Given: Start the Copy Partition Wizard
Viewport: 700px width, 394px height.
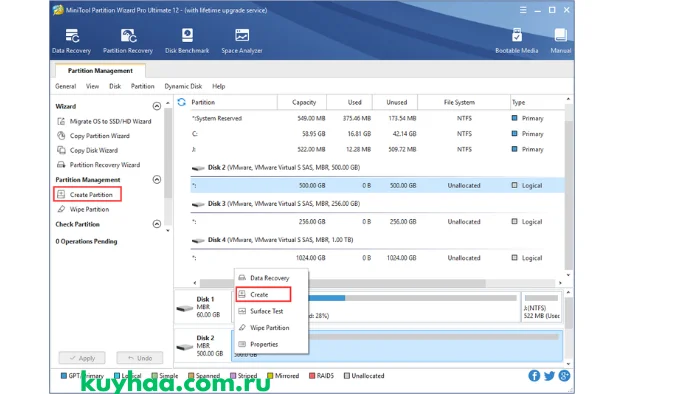Looking at the screenshot, I should pyautogui.click(x=93, y=136).
